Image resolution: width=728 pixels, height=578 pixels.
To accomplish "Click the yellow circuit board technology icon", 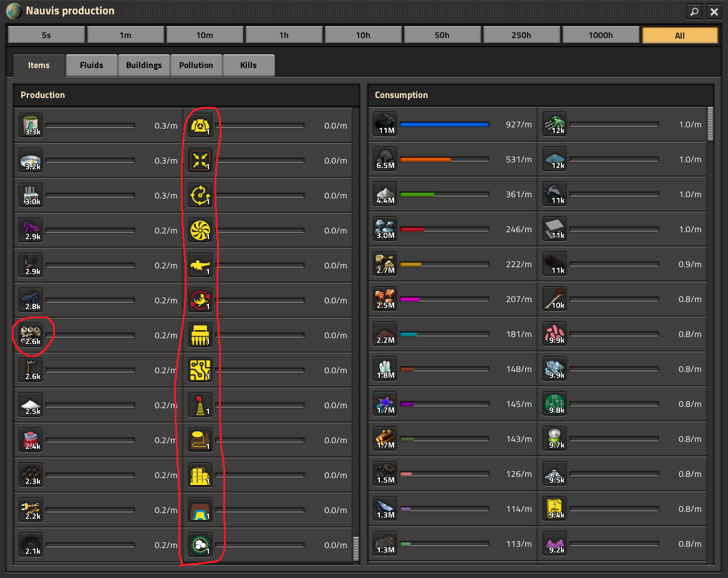I will click(201, 370).
